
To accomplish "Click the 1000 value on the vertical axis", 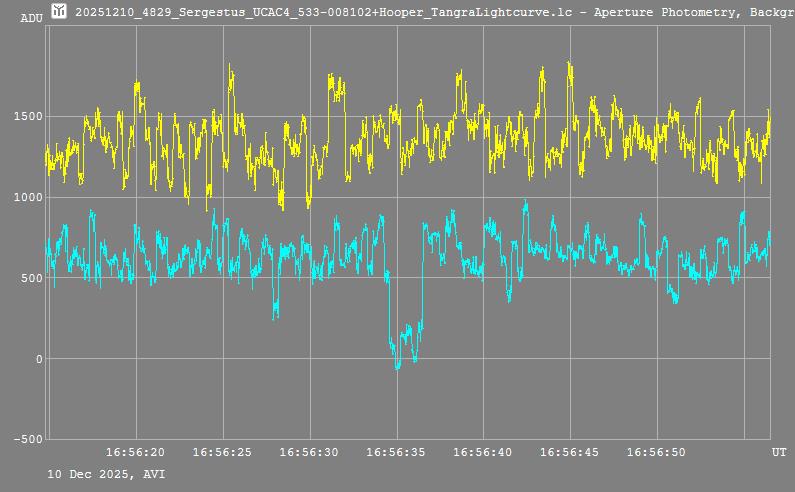I will click(x=27, y=198).
